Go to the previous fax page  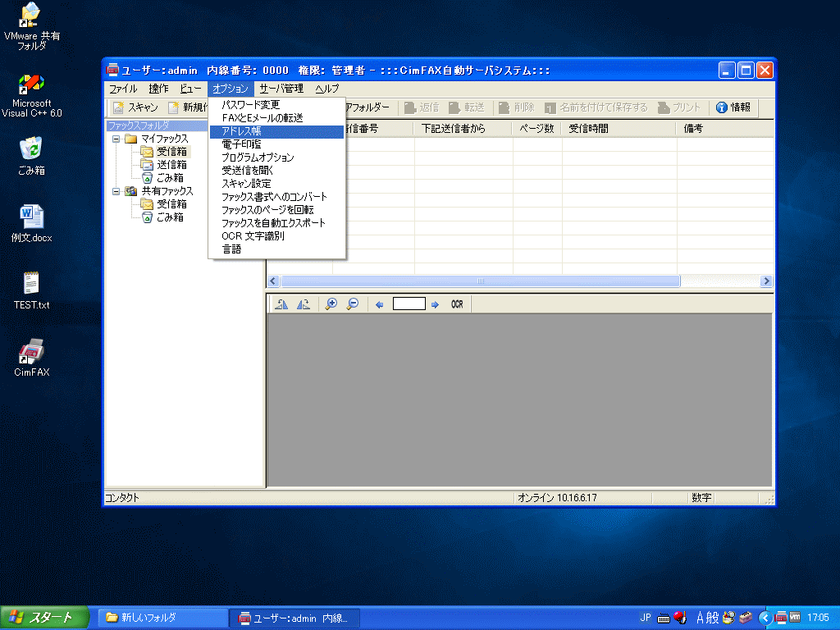click(x=379, y=304)
